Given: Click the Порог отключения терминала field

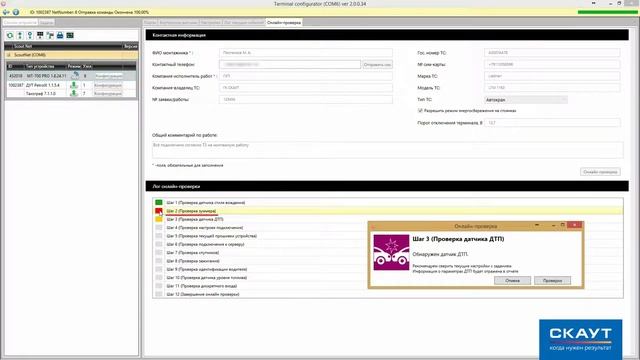Looking at the screenshot, I should point(552,123).
